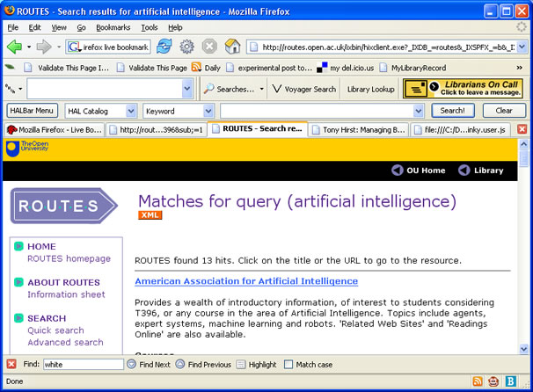
Task: Click the blue B icon in status bar
Action: [510, 381]
